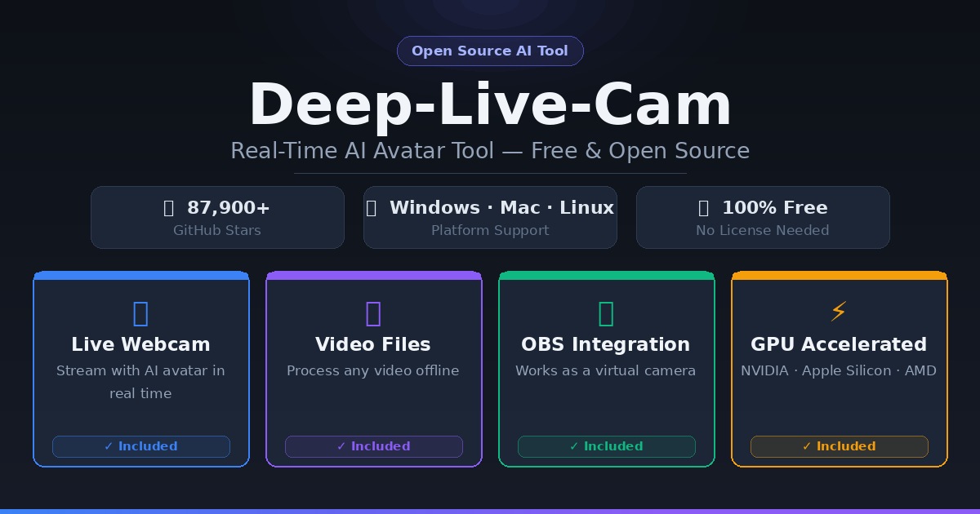The height and width of the screenshot is (514, 980).
Task: Click the icon next to 100% Free
Action: tap(704, 208)
